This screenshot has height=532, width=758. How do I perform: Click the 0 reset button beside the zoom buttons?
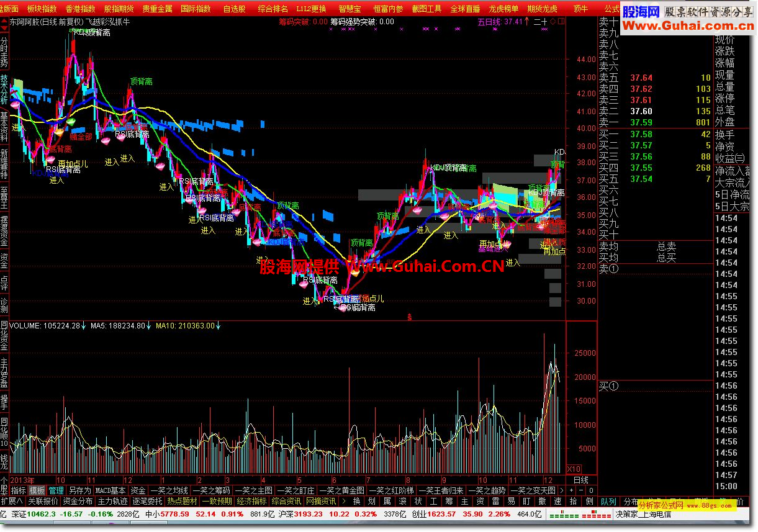591,490
